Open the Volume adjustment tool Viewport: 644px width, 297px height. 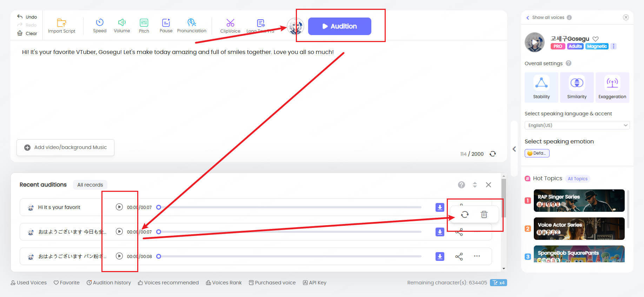coord(122,26)
